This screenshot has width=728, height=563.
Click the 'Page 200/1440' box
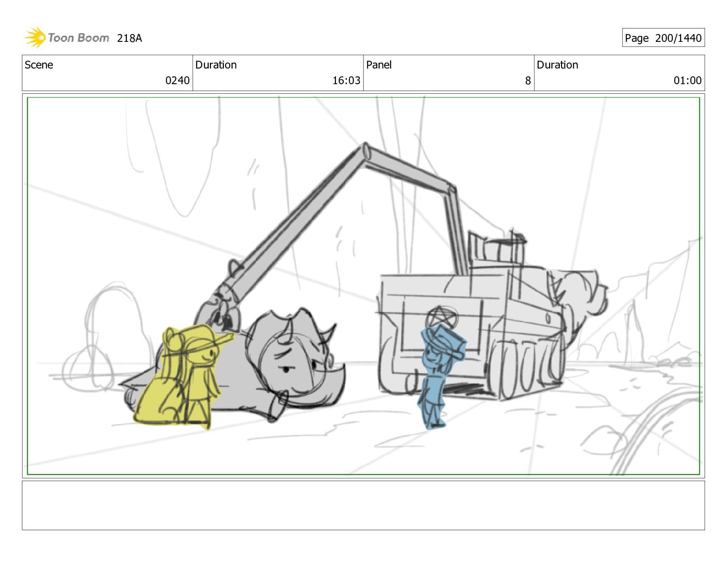(663, 38)
